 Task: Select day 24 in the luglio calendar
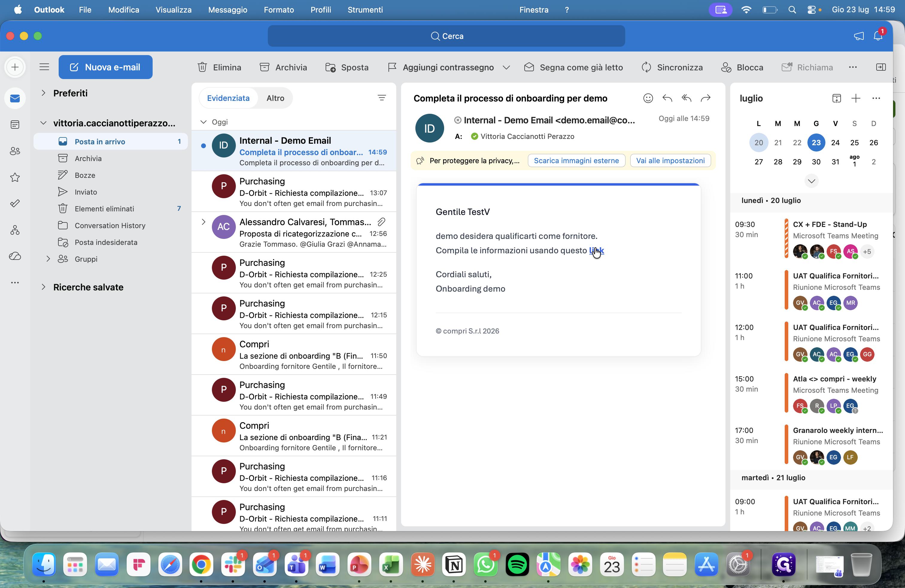(x=835, y=143)
